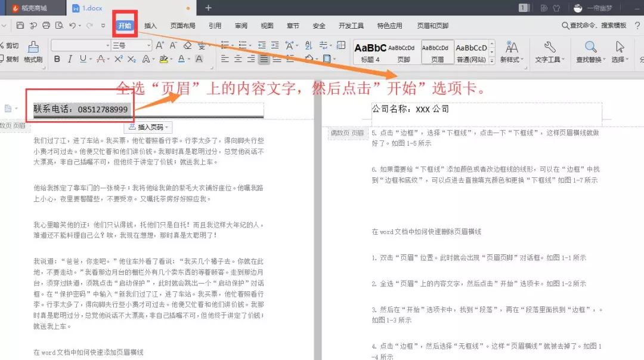
Task: Switch to the 引用 ribbon tab
Action: (215, 26)
